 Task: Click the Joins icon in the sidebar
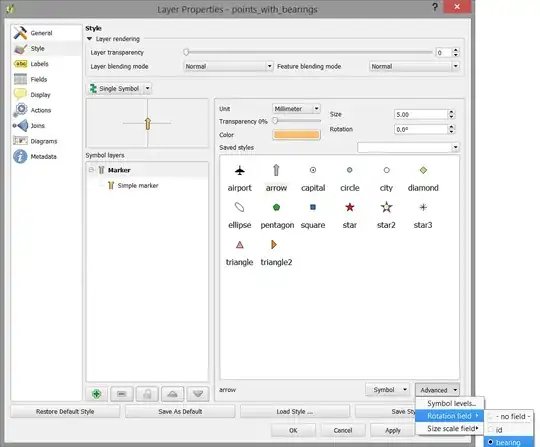coord(20,126)
